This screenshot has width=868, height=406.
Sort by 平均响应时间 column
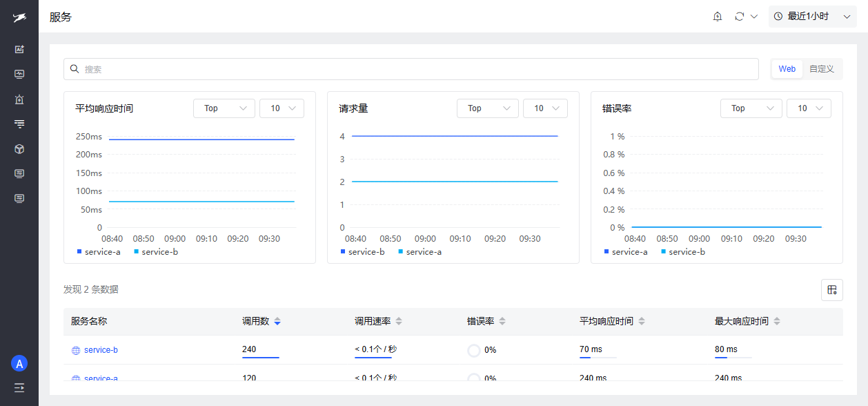tap(642, 322)
